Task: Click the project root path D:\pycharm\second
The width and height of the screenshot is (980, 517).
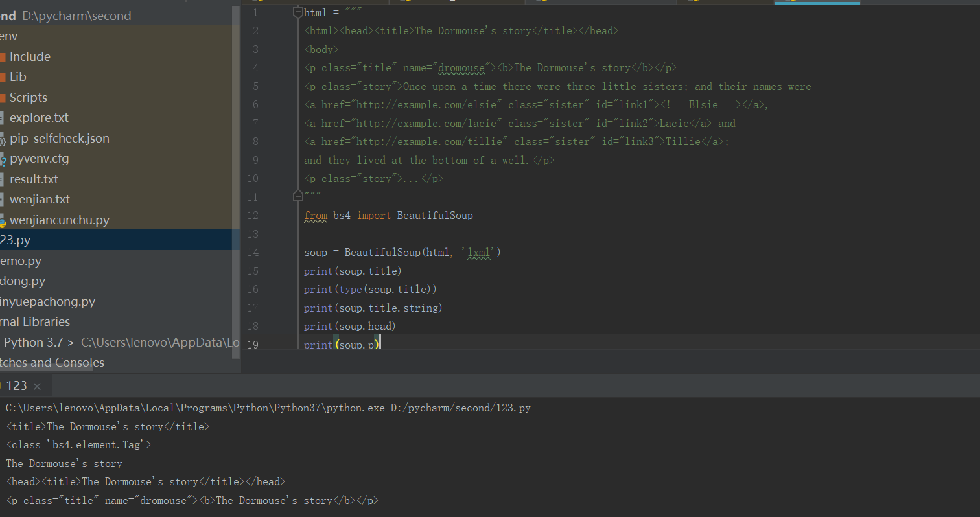Action: (x=76, y=16)
